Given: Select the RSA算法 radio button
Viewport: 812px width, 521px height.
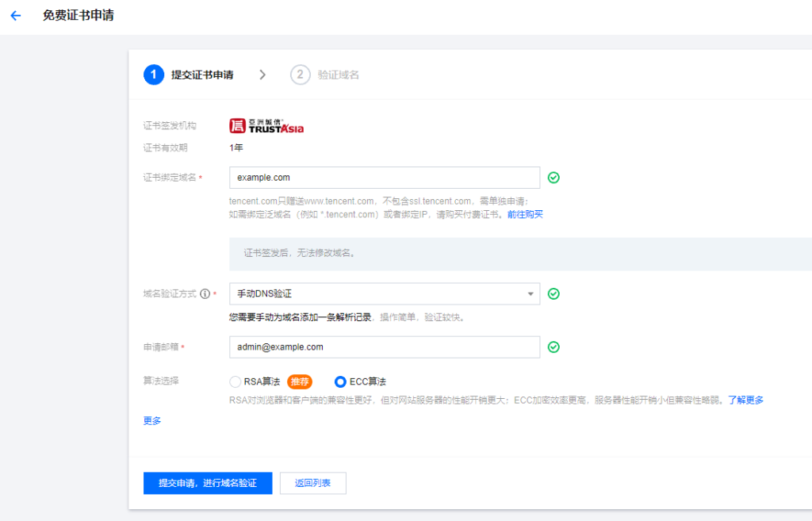Looking at the screenshot, I should tap(236, 381).
